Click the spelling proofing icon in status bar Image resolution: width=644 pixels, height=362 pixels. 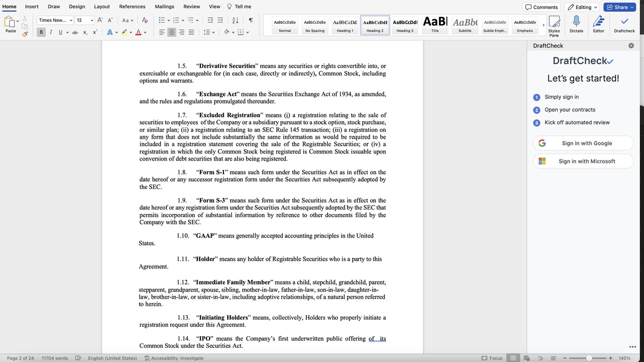[x=78, y=358]
